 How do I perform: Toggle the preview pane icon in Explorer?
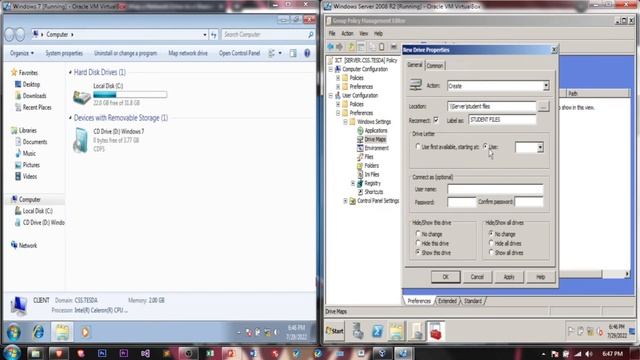click(293, 53)
